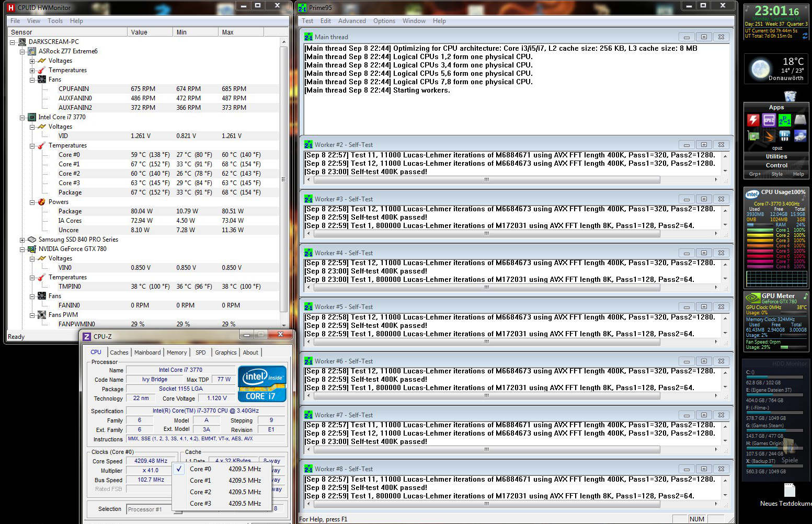The height and width of the screenshot is (524, 812).
Task: Click the Value column header in HWMonitor
Action: (150, 32)
